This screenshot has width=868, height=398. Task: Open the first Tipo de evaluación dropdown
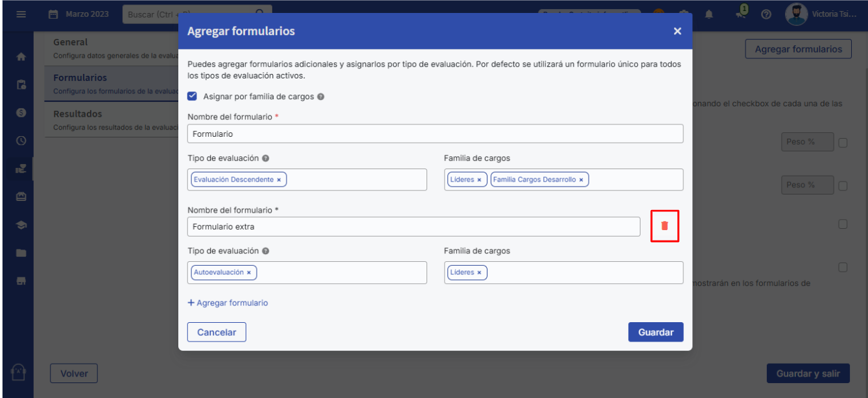click(357, 180)
